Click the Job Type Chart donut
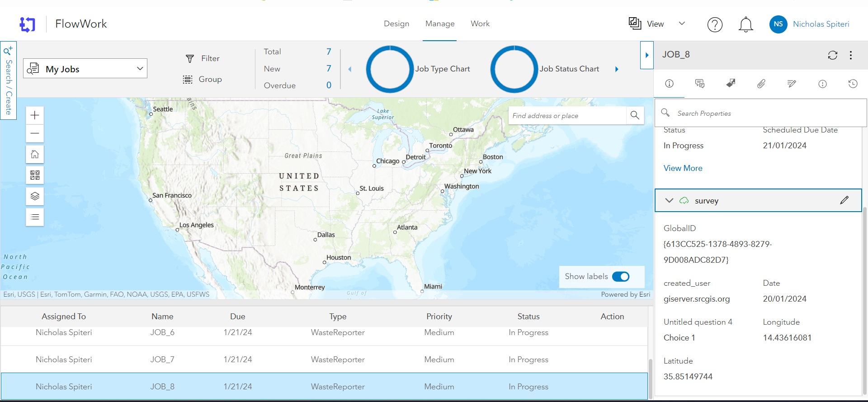 click(x=390, y=69)
